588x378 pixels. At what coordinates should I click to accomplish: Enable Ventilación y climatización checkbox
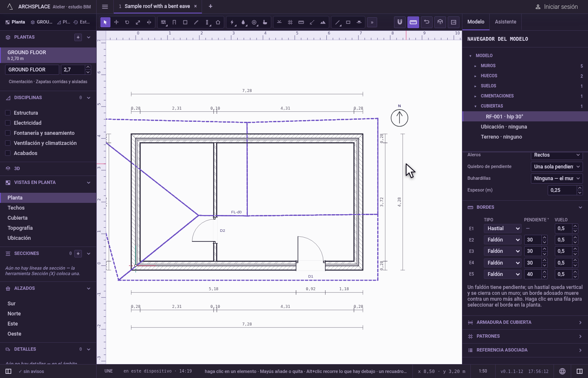[8, 143]
